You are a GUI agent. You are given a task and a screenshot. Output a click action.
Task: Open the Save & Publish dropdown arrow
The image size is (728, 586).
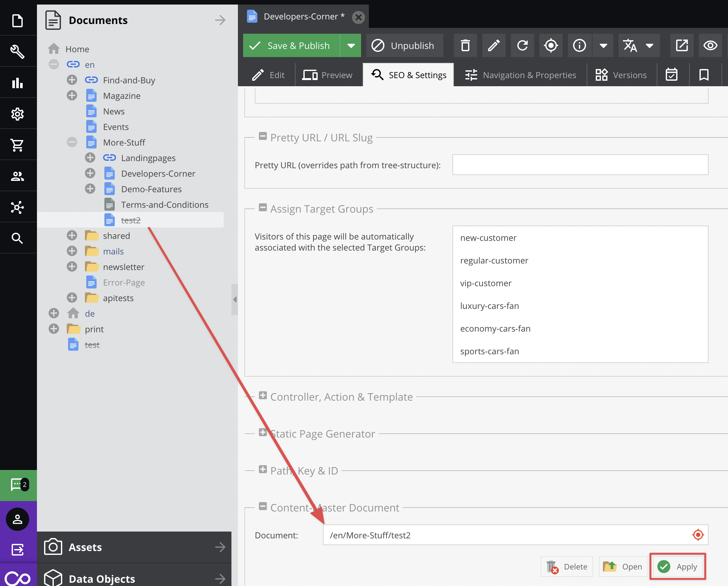pyautogui.click(x=351, y=46)
